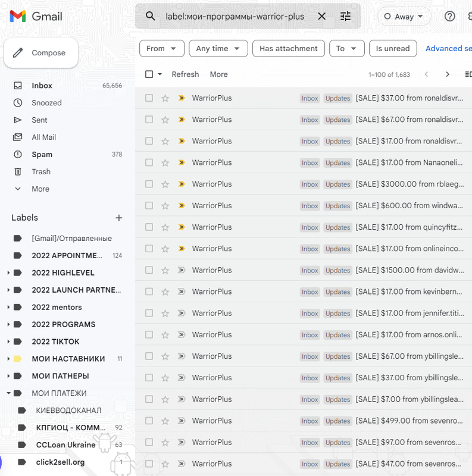This screenshot has width=472, height=476.
Task: Expand the 2022 HIGHLEVEL label
Action: click(8, 273)
